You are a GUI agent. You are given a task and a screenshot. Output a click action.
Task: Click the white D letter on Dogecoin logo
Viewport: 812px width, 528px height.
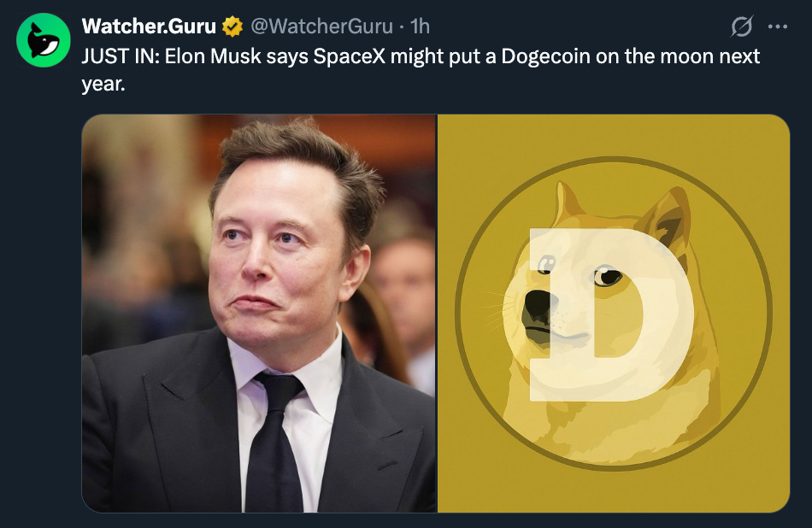pyautogui.click(x=611, y=314)
